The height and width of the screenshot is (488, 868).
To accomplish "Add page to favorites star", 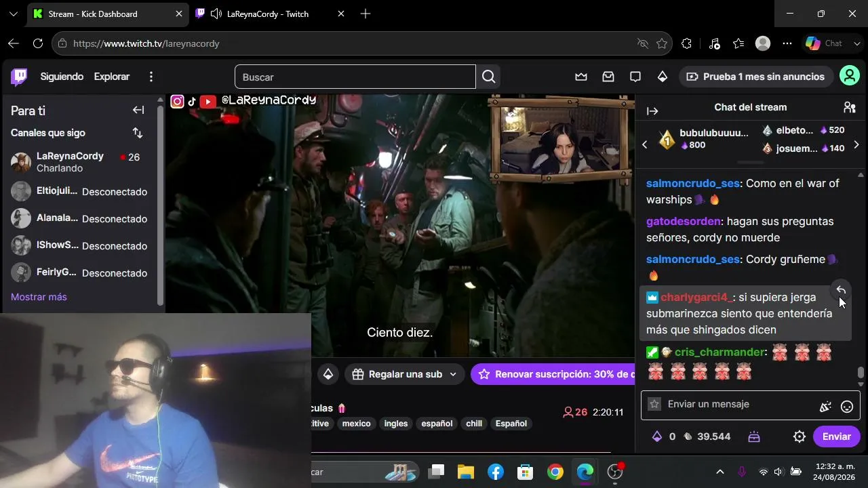I will click(x=662, y=43).
